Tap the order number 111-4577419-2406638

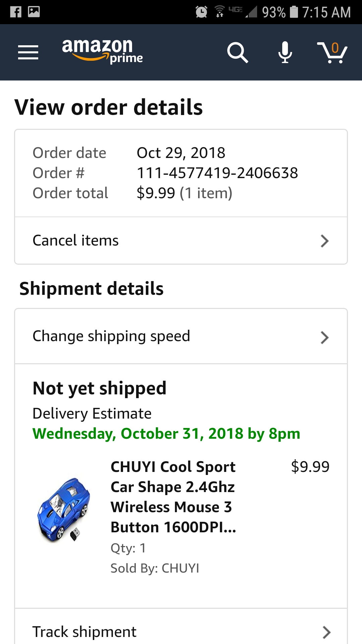[x=217, y=173]
